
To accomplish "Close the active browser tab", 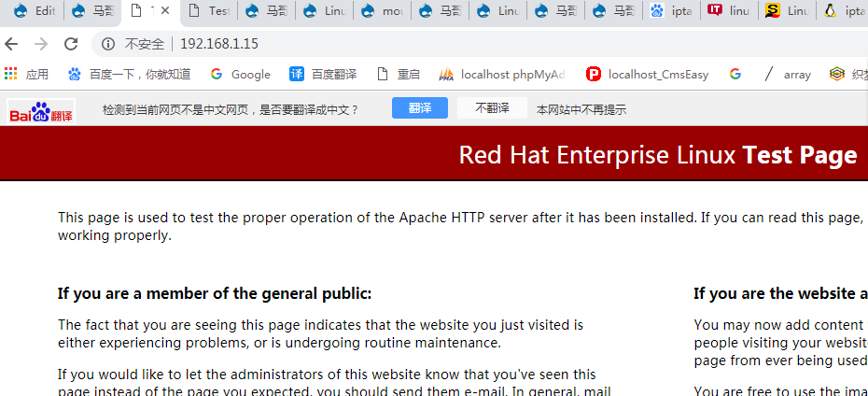I will click(x=165, y=10).
